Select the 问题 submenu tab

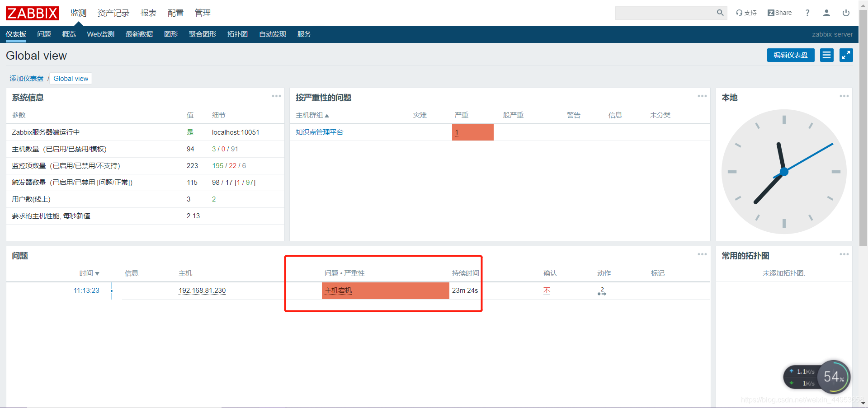tap(44, 34)
